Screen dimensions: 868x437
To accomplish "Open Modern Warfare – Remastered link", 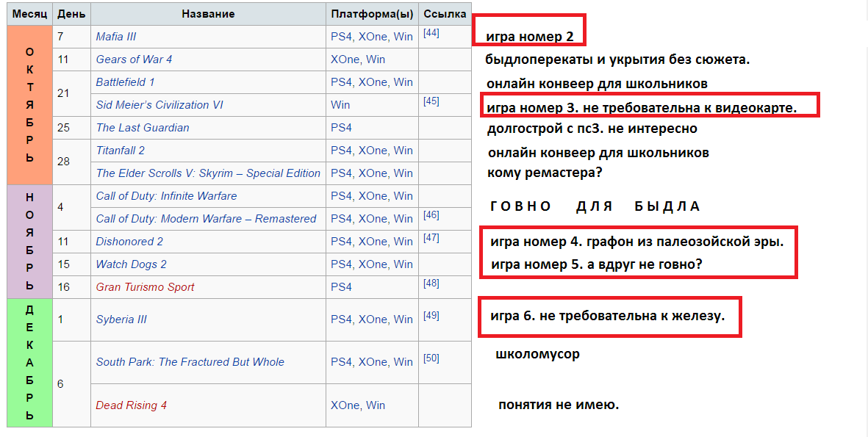I will (x=206, y=219).
